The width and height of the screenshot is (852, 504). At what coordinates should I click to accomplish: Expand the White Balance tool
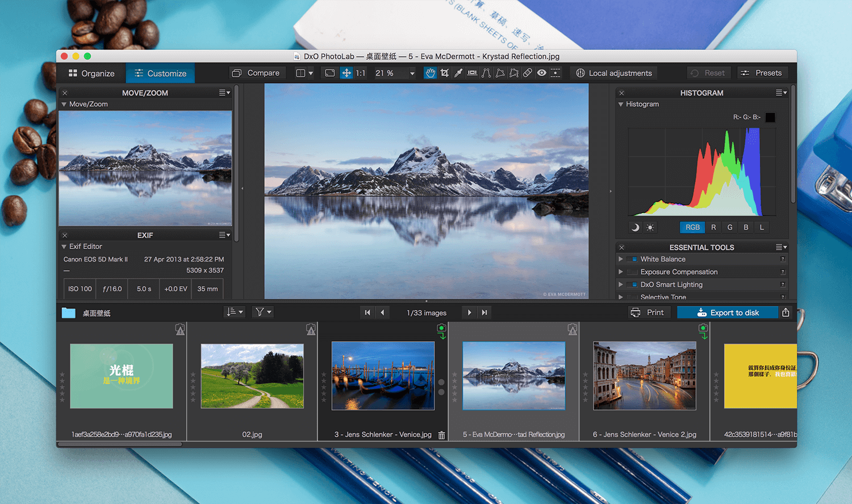(621, 259)
